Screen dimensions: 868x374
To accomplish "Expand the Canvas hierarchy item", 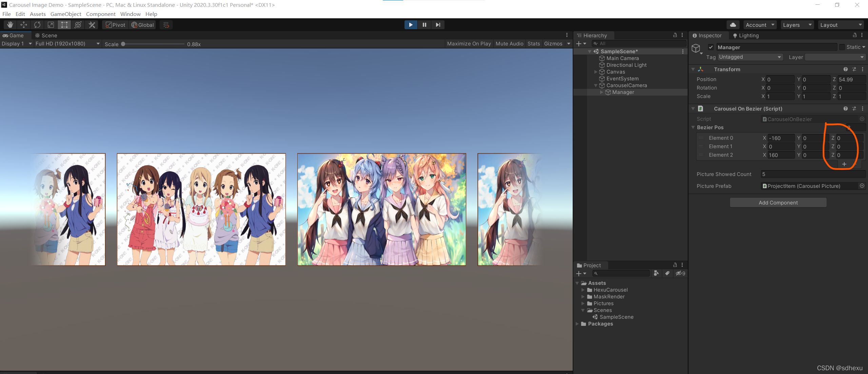I will pos(596,72).
